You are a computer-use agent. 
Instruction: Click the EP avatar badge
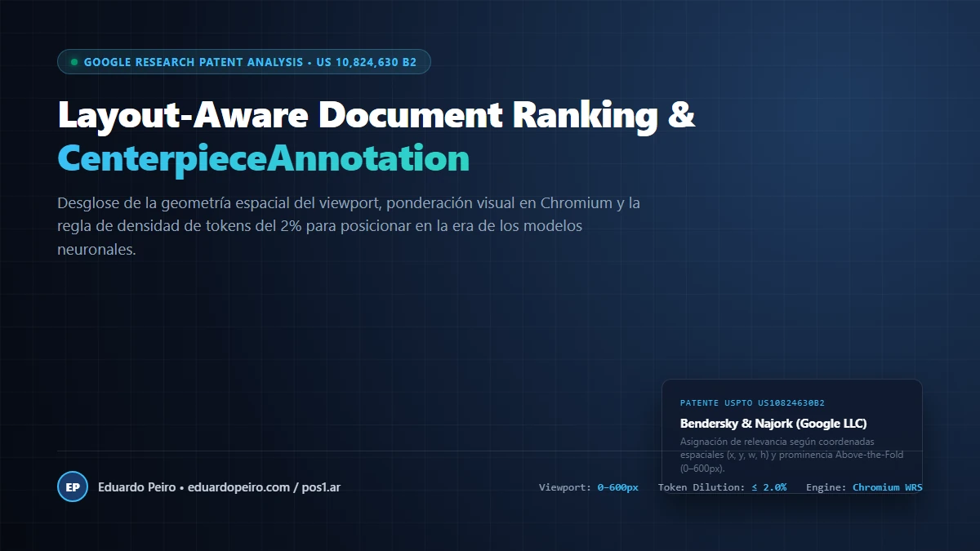(x=73, y=487)
